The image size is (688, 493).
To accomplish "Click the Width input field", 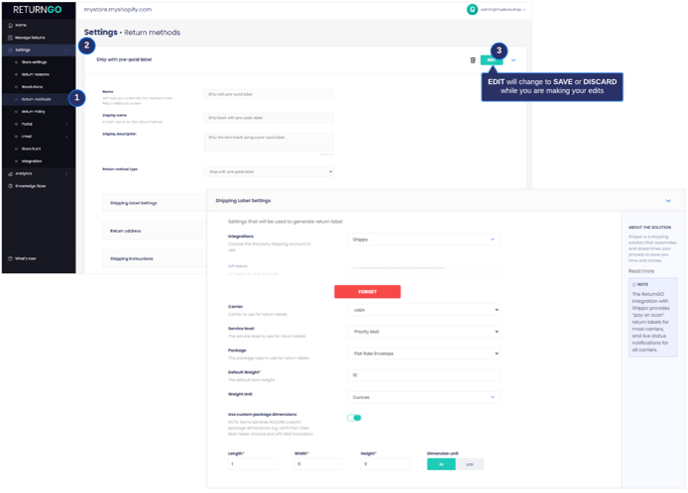I will [x=319, y=464].
